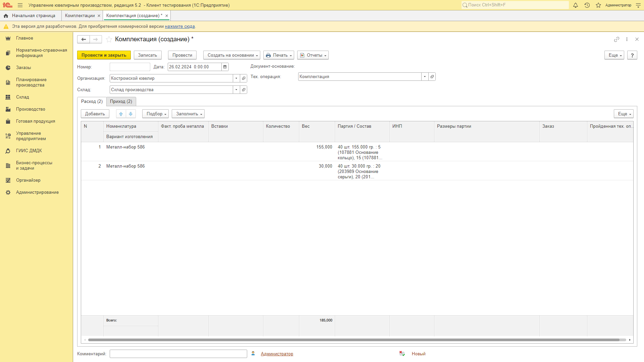Switch to the Приход (2) tab
Viewport: 644px width, 362px height.
point(121,102)
